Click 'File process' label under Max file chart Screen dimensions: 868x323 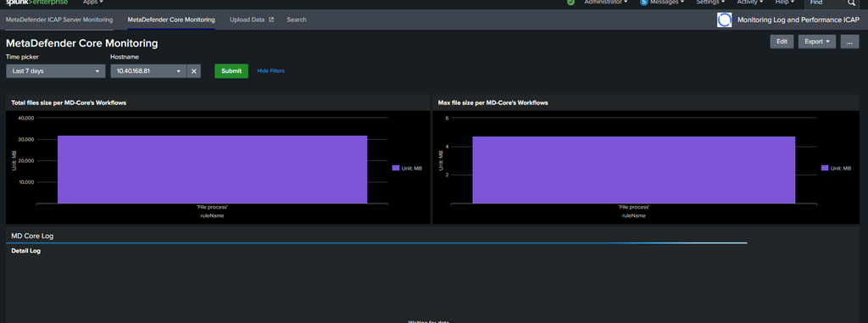point(634,207)
